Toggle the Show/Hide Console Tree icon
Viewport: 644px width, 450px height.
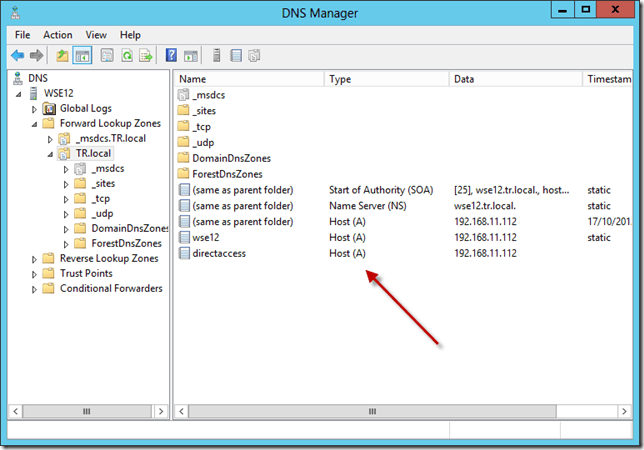pos(82,55)
